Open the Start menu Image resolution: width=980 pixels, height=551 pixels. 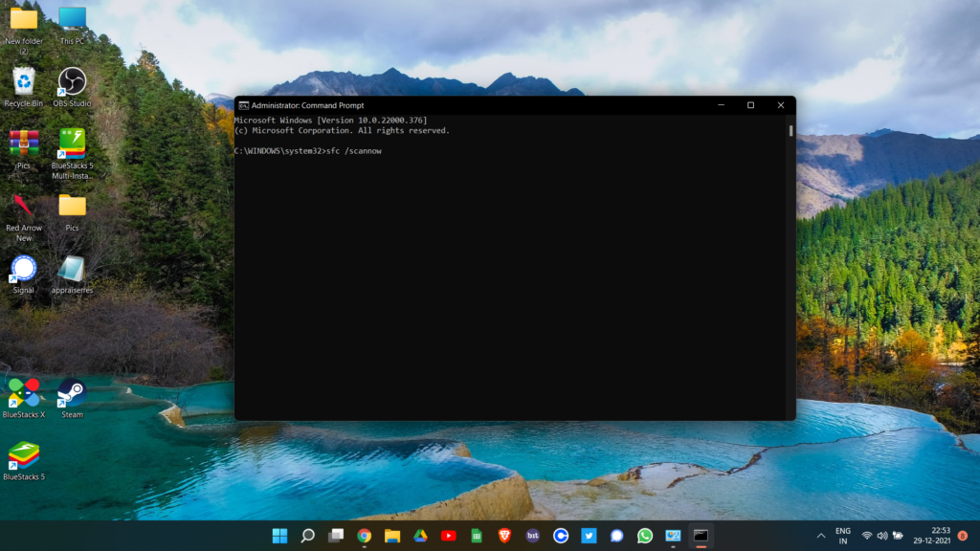coord(281,537)
